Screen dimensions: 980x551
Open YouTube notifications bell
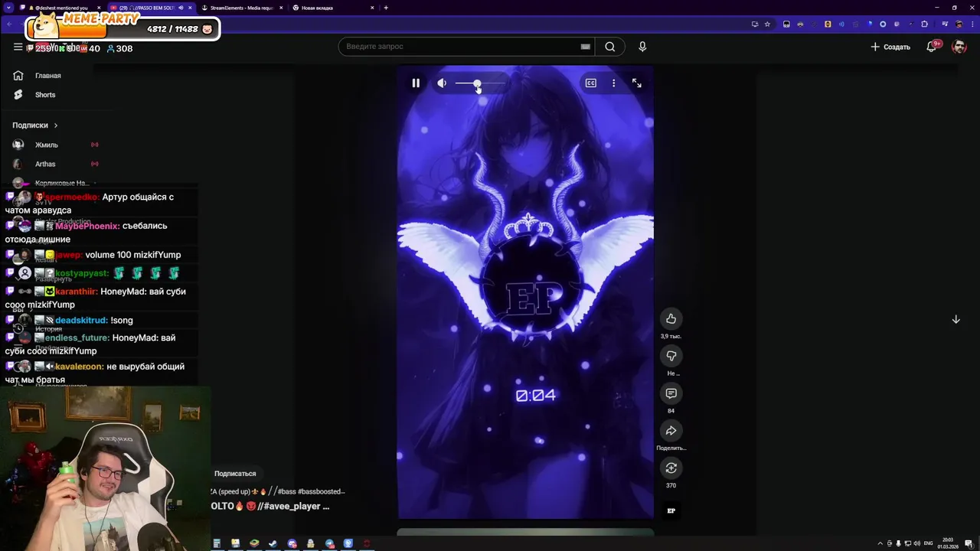(932, 47)
